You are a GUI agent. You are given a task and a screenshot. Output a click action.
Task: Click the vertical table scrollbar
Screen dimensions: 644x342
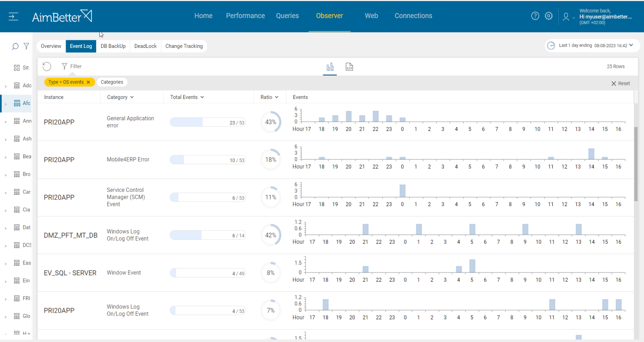pyautogui.click(x=636, y=164)
